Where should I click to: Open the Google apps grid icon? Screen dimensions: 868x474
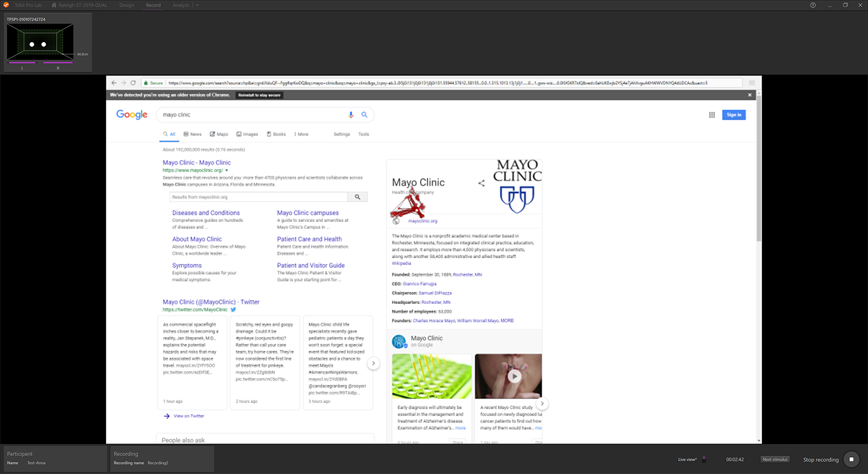pos(712,115)
